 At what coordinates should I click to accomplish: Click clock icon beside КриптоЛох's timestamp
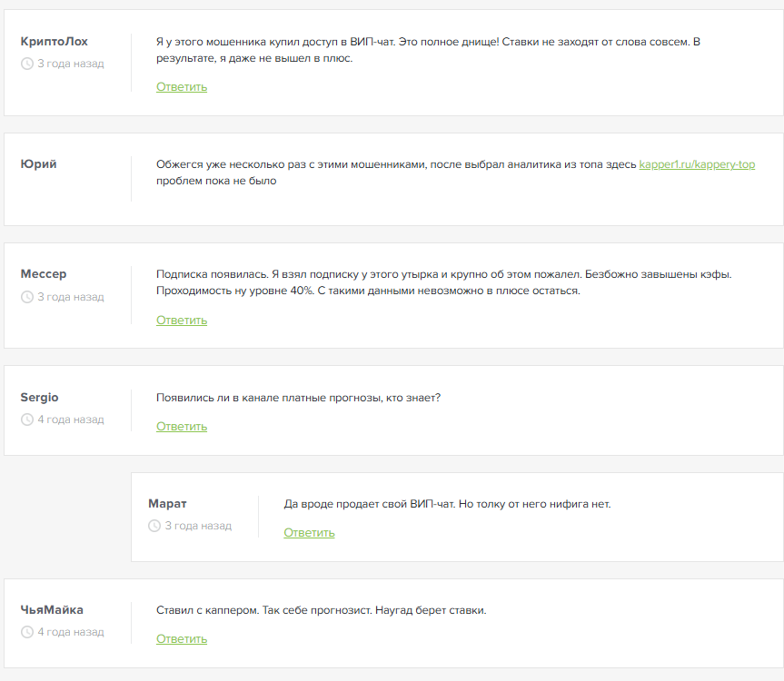pos(27,64)
